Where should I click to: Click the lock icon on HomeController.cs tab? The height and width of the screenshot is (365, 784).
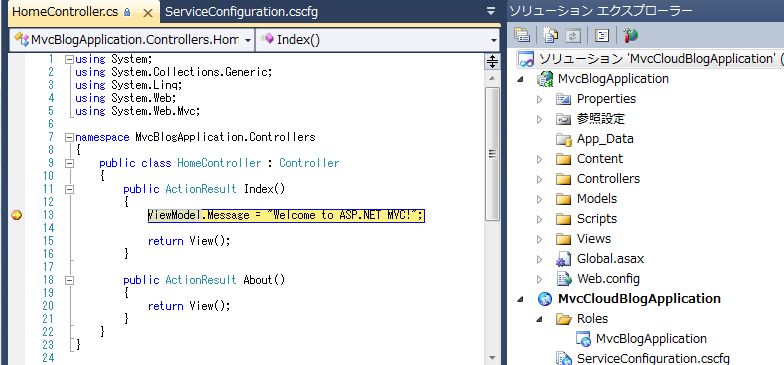point(127,12)
